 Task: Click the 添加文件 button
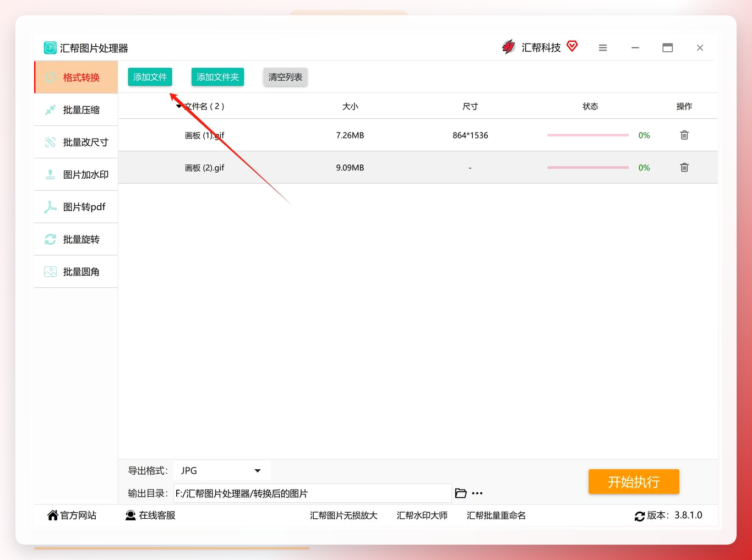tap(150, 77)
